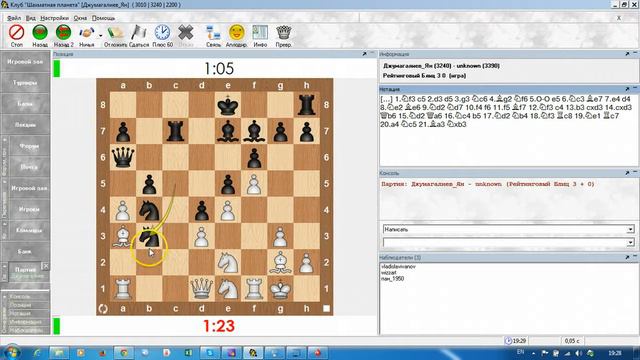This screenshot has height=360, width=640.
Task: Select the white queen on d1
Action: pos(202,289)
